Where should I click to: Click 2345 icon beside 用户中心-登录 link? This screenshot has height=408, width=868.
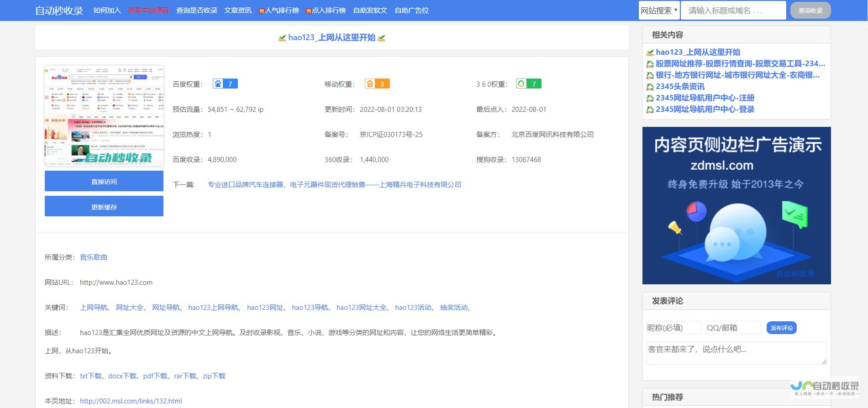[x=650, y=110]
